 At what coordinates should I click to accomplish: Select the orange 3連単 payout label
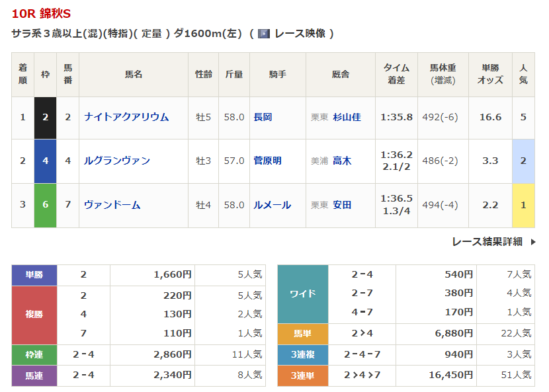(x=303, y=375)
